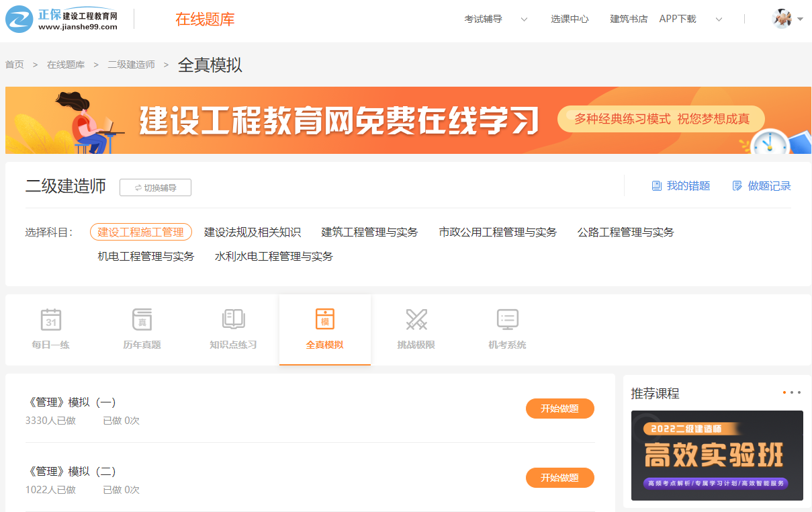This screenshot has width=812, height=512.
Task: Open 建筑书店 in top navigation
Action: tap(629, 19)
